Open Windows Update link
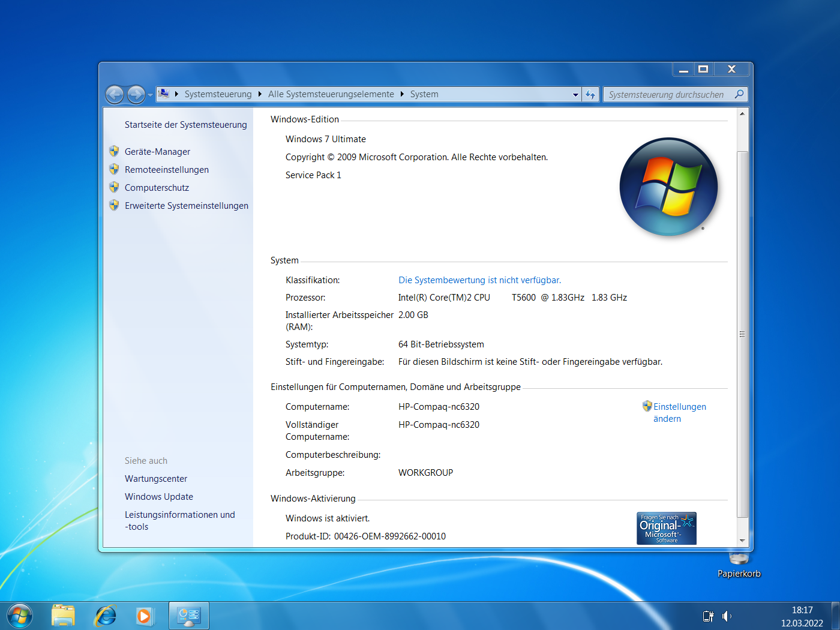840x630 pixels. tap(159, 497)
